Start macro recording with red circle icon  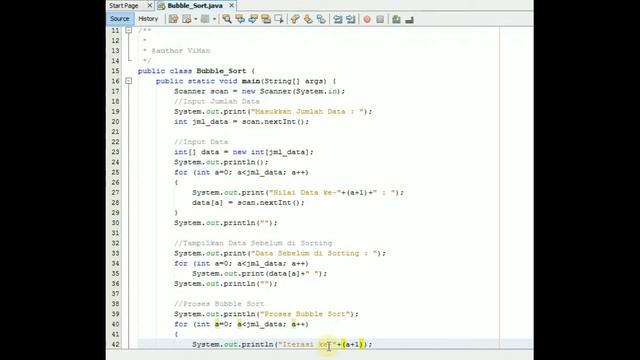(x=367, y=19)
